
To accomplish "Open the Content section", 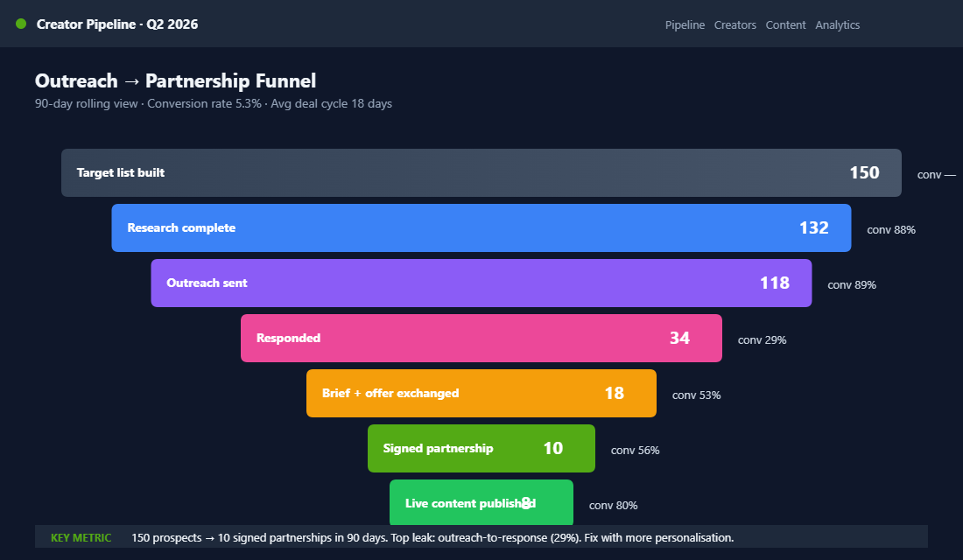I will 785,24.
